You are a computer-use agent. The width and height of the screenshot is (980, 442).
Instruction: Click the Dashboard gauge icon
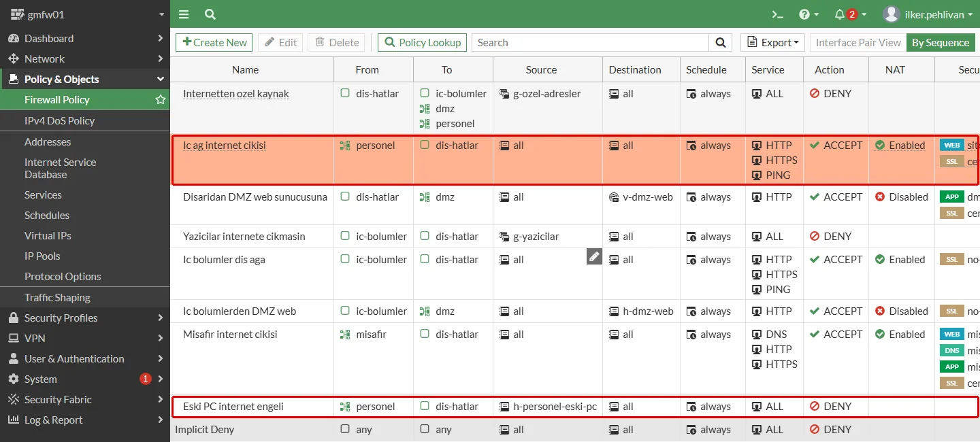13,39
